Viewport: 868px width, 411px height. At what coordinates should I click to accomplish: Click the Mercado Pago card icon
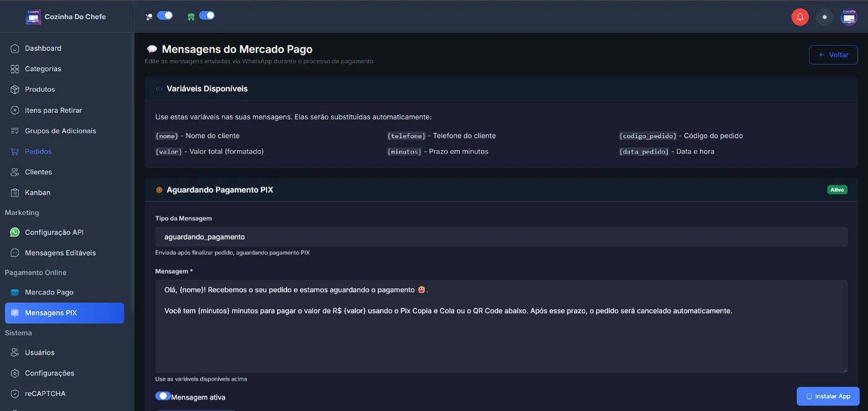[x=15, y=293]
